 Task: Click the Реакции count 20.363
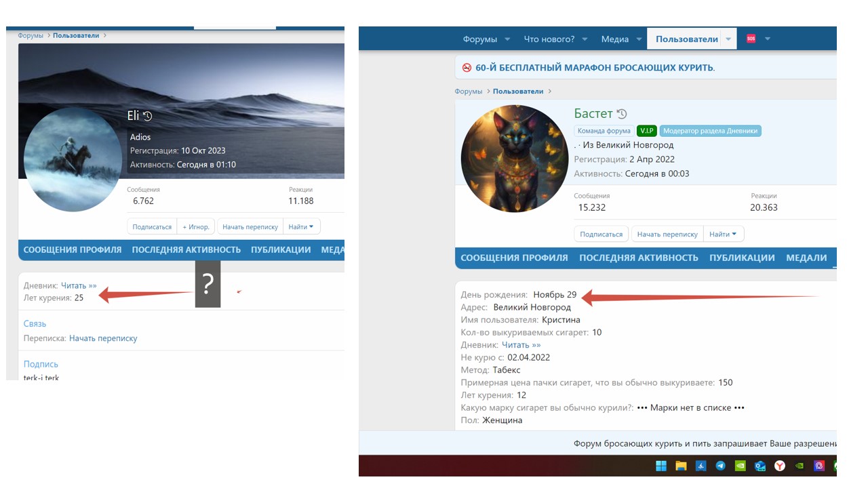[x=764, y=207]
